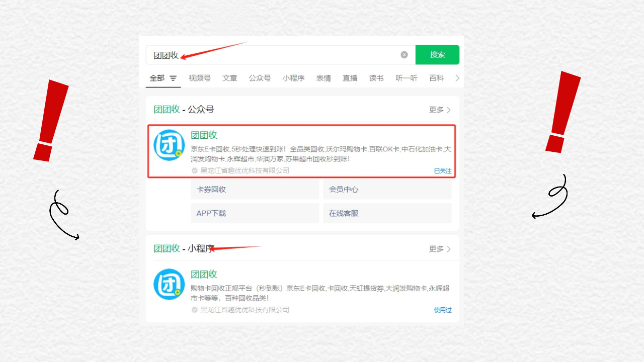Click 已关注 status on official account

tap(443, 171)
